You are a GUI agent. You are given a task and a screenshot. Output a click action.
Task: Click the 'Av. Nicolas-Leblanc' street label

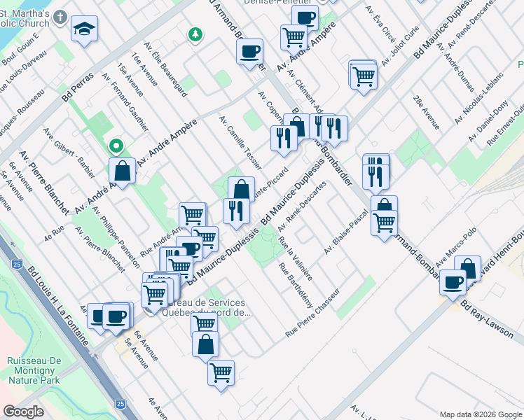pos(479,98)
